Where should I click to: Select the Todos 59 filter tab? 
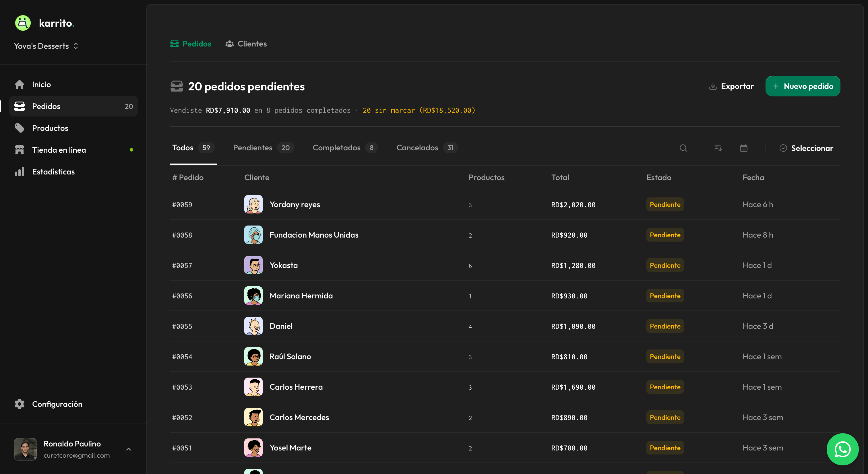(x=193, y=148)
